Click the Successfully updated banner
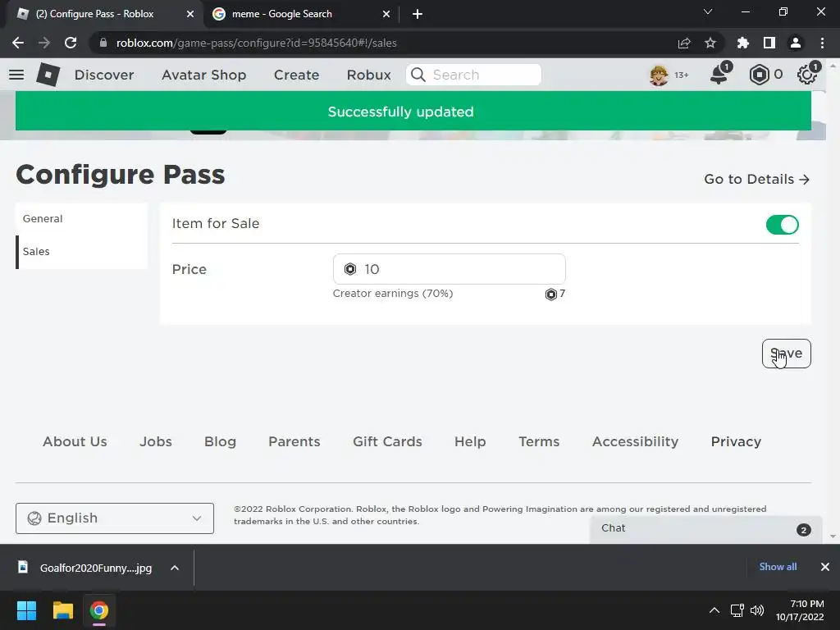 pos(413,111)
